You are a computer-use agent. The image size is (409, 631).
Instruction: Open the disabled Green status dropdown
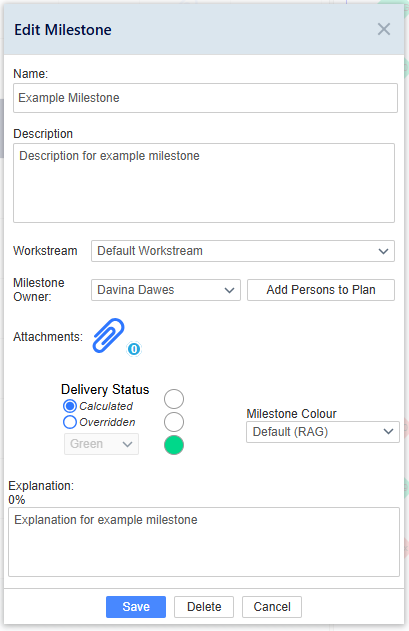(101, 444)
